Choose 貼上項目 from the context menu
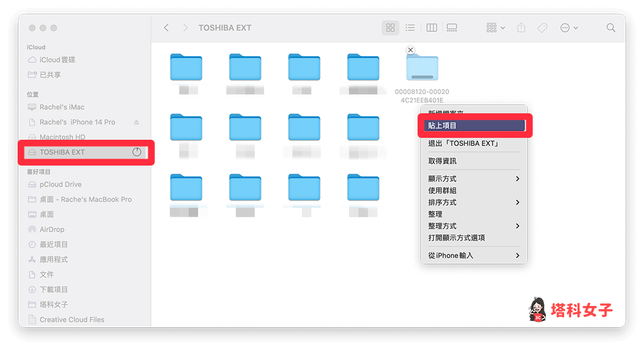This screenshot has height=350, width=644. [474, 125]
